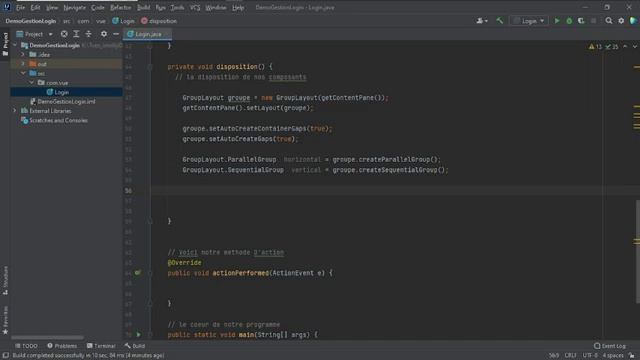Open the Build tool window
This screenshot has height=360, width=640.
tap(135, 346)
